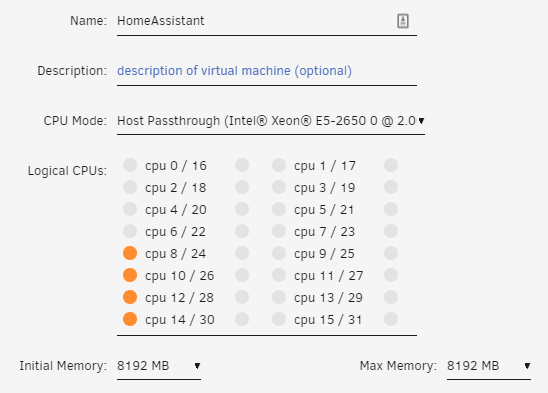Turn on hyperthread 30 beside cpu 14

click(x=242, y=319)
